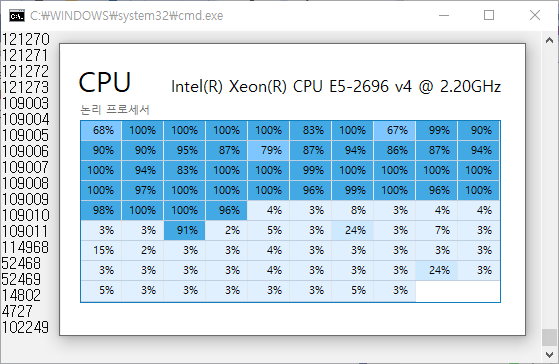Click the 7% usage cell
This screenshot has height=364, width=559.
pyautogui.click(x=437, y=230)
